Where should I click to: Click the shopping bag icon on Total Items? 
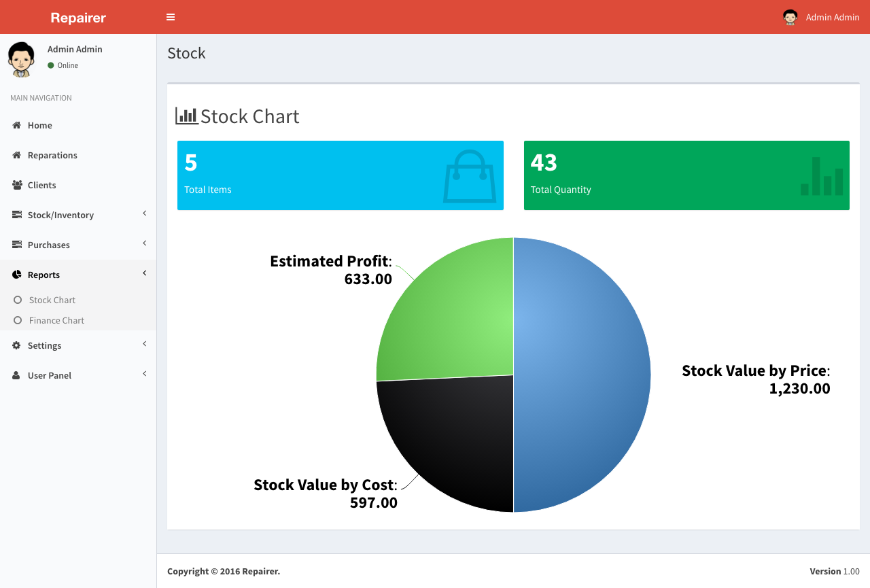[x=469, y=176]
